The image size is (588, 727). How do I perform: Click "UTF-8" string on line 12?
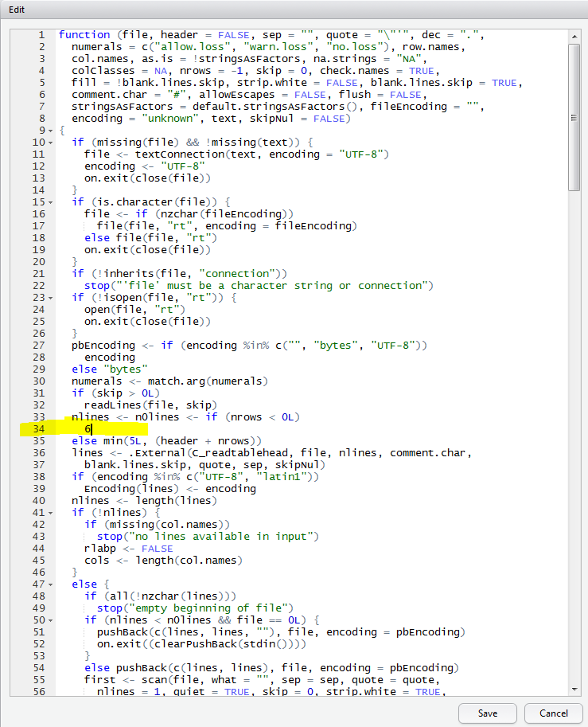click(183, 166)
